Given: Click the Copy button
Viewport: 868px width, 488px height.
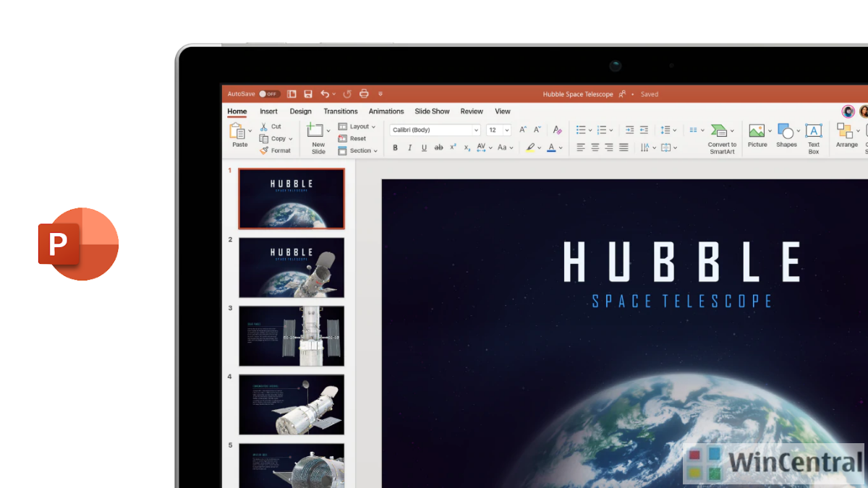Looking at the screenshot, I should pos(273,139).
